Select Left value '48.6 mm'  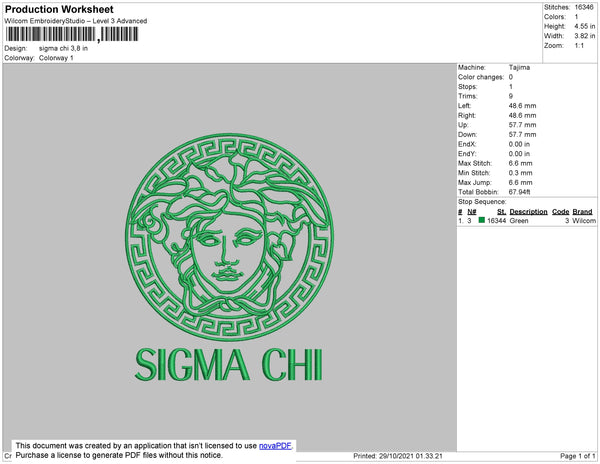point(522,106)
